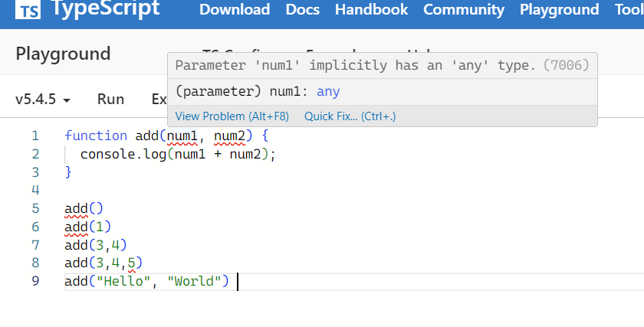Click the underlined 5 argument on line 8
This screenshot has height=327, width=644.
(131, 263)
